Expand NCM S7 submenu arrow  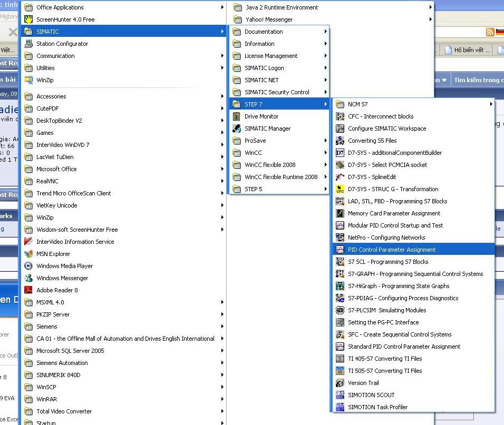pos(491,104)
